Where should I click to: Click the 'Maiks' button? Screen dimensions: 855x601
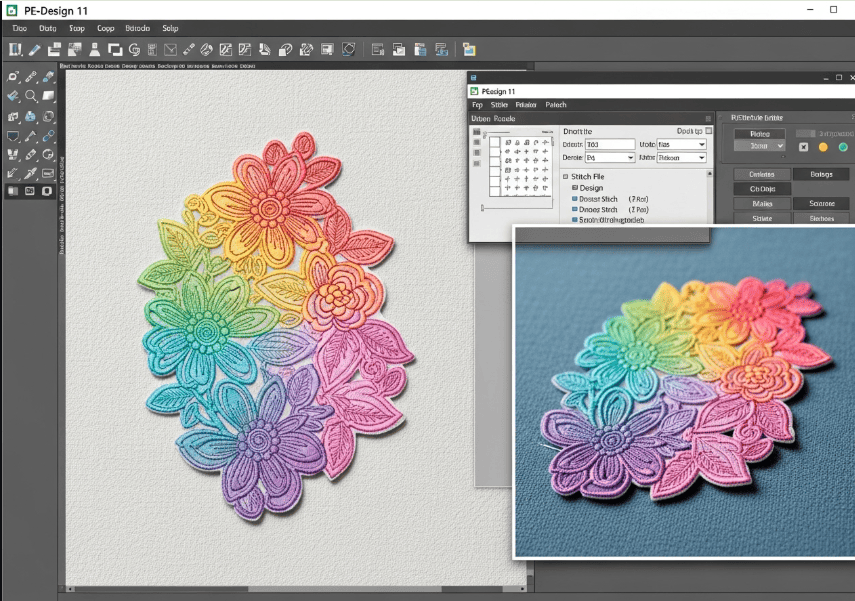(x=762, y=203)
